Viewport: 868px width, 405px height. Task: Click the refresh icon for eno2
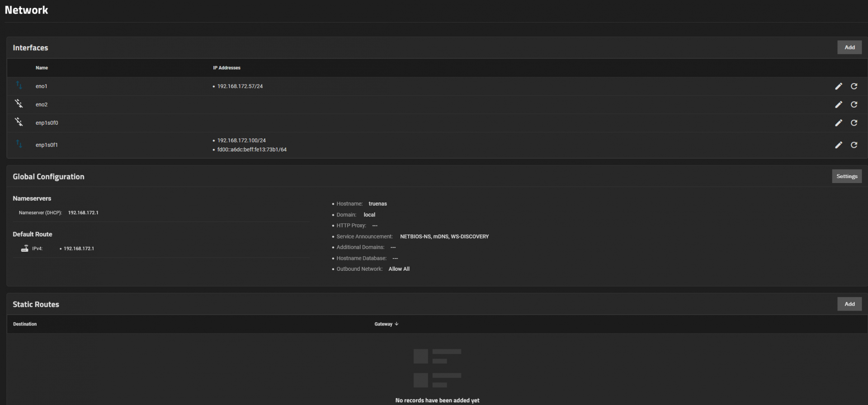point(854,104)
